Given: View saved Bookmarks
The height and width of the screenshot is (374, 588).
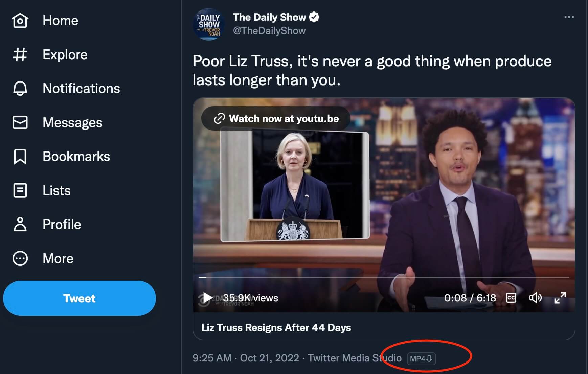Looking at the screenshot, I should (20, 156).
